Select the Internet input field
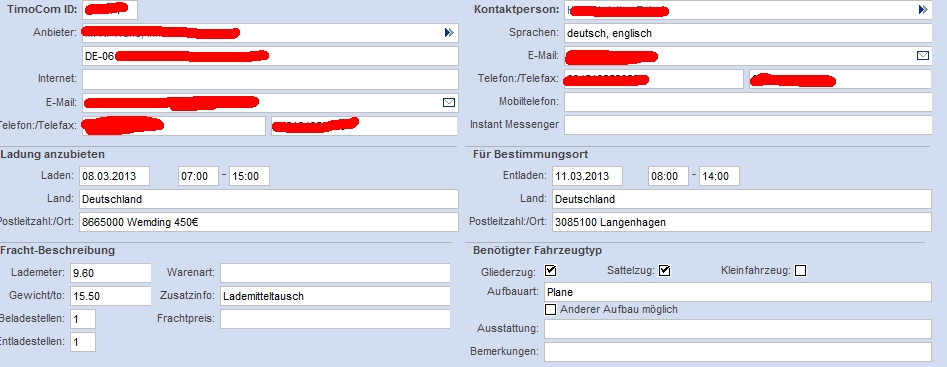 [x=270, y=79]
